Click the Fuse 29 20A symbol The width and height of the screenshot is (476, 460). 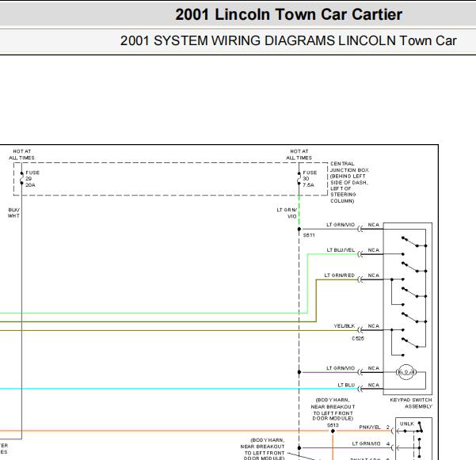[x=22, y=178]
